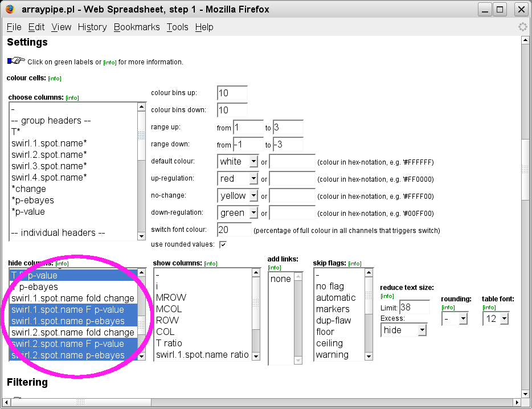
Task: Select 'swirl.1.spot.name fold change' in hide columns
Action: click(x=73, y=298)
